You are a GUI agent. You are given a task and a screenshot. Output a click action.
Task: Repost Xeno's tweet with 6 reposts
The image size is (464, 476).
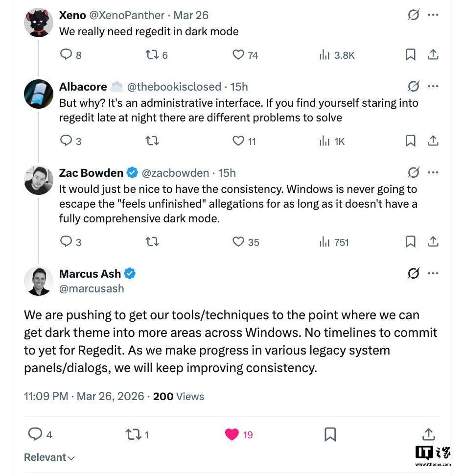coord(152,54)
